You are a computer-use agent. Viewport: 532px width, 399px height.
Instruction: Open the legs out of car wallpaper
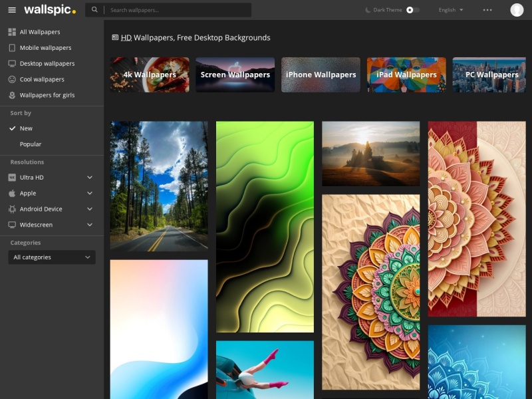tap(265, 370)
